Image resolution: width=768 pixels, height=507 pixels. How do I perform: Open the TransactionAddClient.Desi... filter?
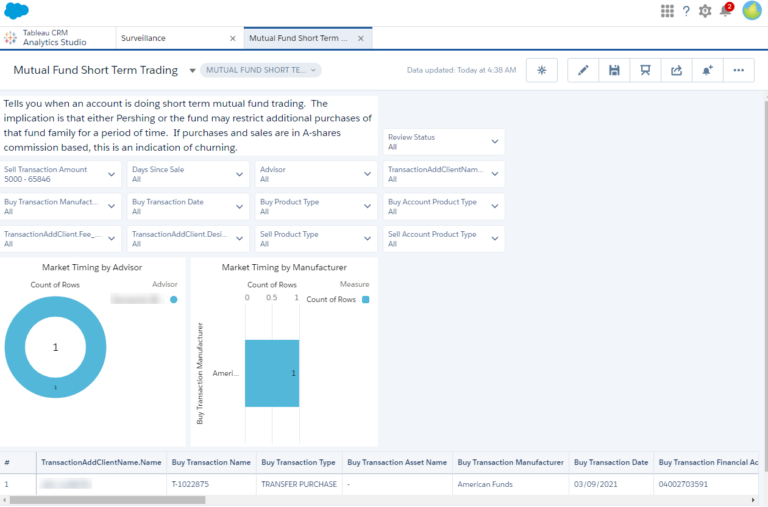click(x=188, y=239)
